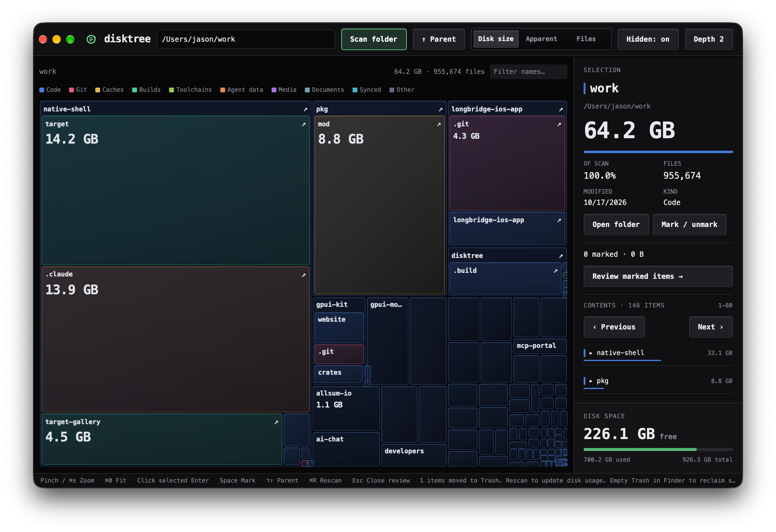776x532 pixels.
Task: Click the Code legend color swatch
Action: [42, 90]
